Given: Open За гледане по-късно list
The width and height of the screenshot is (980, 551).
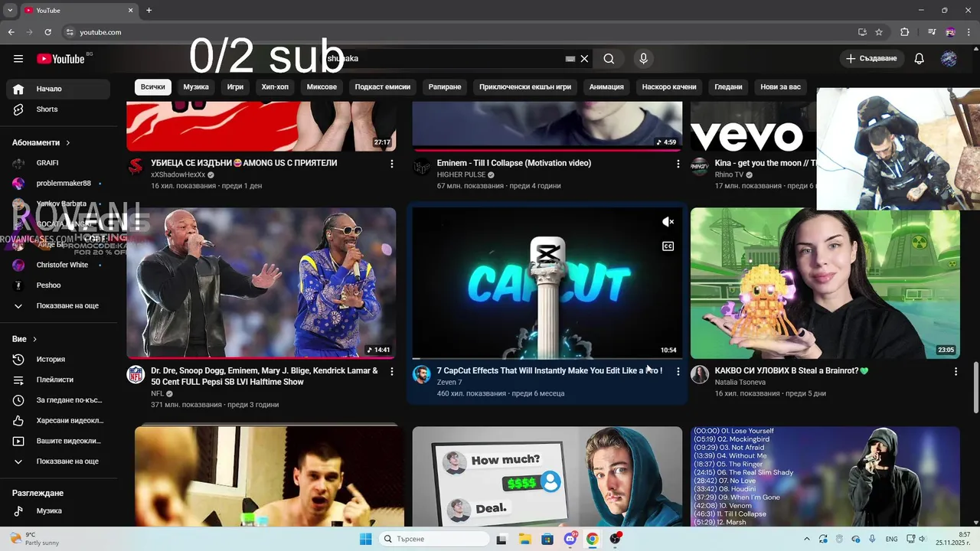Looking at the screenshot, I should (58, 400).
